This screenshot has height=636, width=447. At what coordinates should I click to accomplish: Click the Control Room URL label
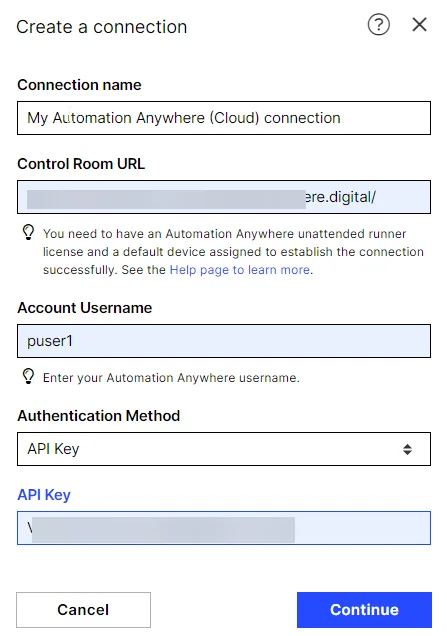pyautogui.click(x=81, y=164)
